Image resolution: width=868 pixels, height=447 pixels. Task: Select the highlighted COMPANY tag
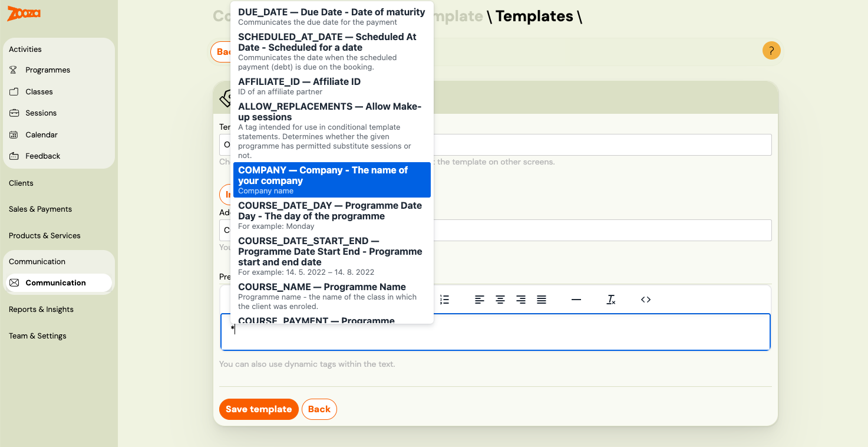tap(332, 180)
